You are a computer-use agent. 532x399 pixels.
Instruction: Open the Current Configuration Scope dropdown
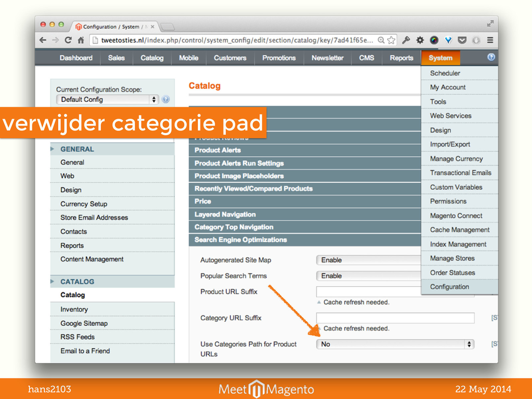point(107,99)
